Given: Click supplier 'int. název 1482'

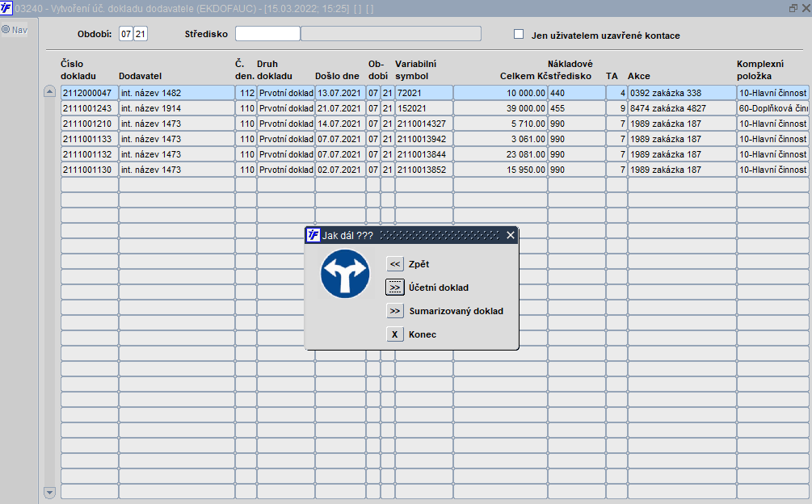Looking at the screenshot, I should pos(177,93).
